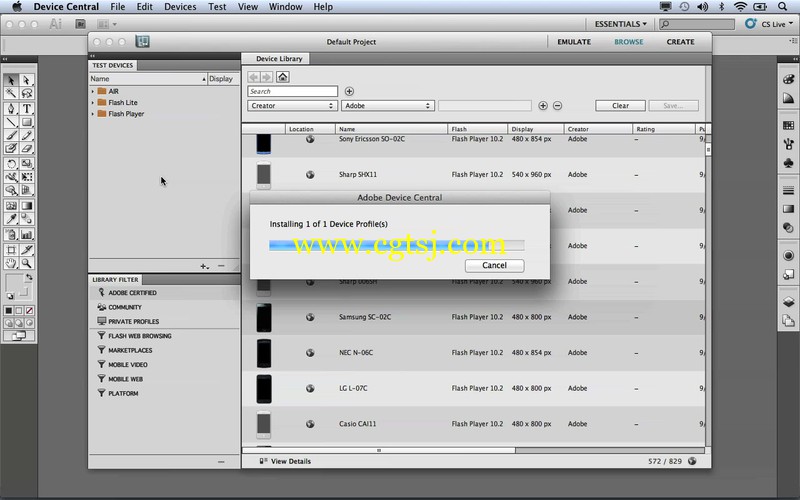
Task: Select the Line Segment tool
Action: click(11, 122)
